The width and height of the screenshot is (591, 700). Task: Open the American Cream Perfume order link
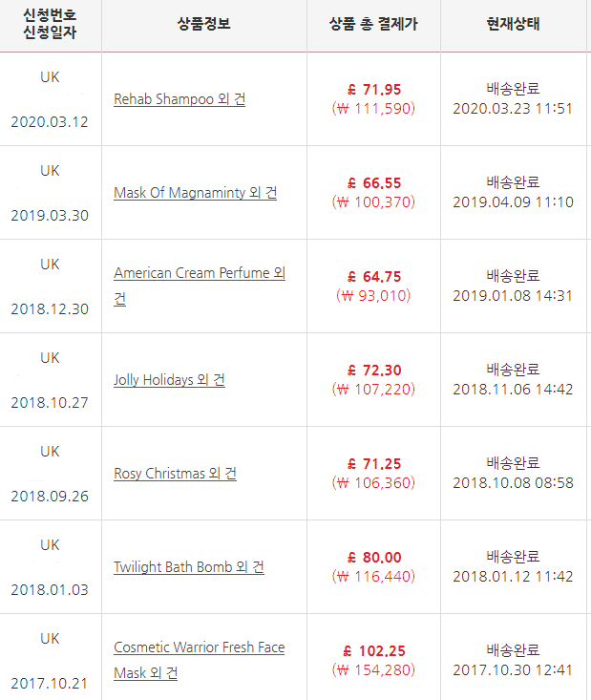click(x=200, y=286)
